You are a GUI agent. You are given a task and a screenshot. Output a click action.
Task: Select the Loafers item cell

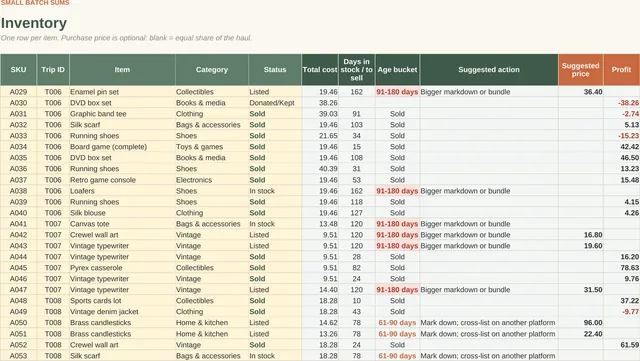122,191
